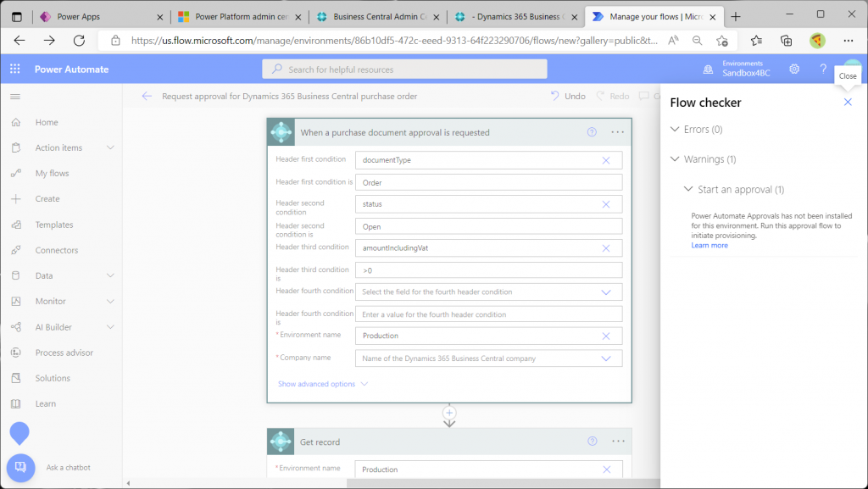Click the Learn more link in Flow checker

[709, 245]
